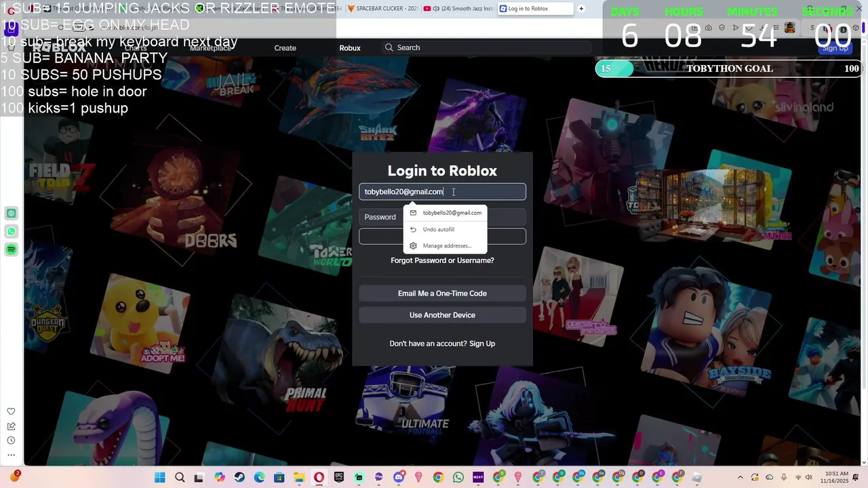Open Discord from the taskbar
Image resolution: width=868 pixels, height=488 pixels.
tap(399, 478)
